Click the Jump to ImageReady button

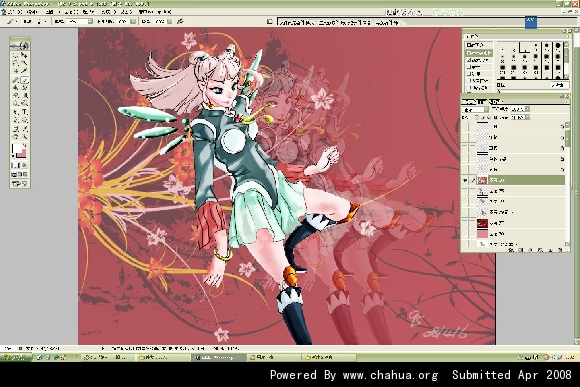20,184
